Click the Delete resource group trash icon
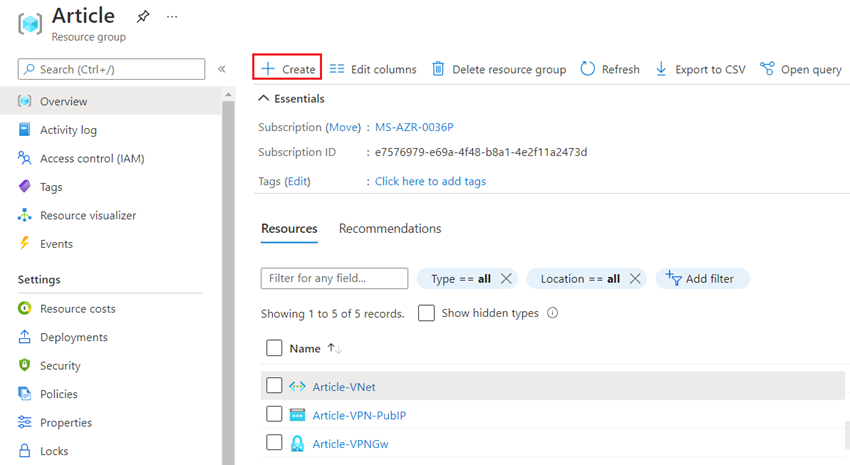This screenshot has height=465, width=850. [438, 69]
